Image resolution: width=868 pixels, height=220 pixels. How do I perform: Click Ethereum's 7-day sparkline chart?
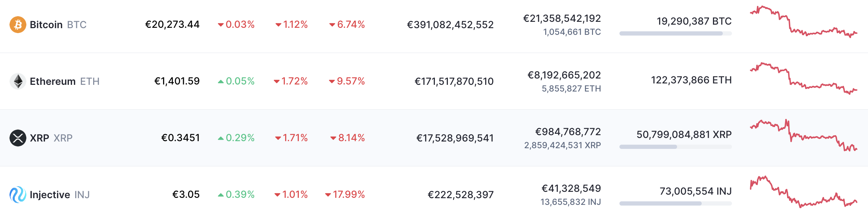[x=804, y=78]
